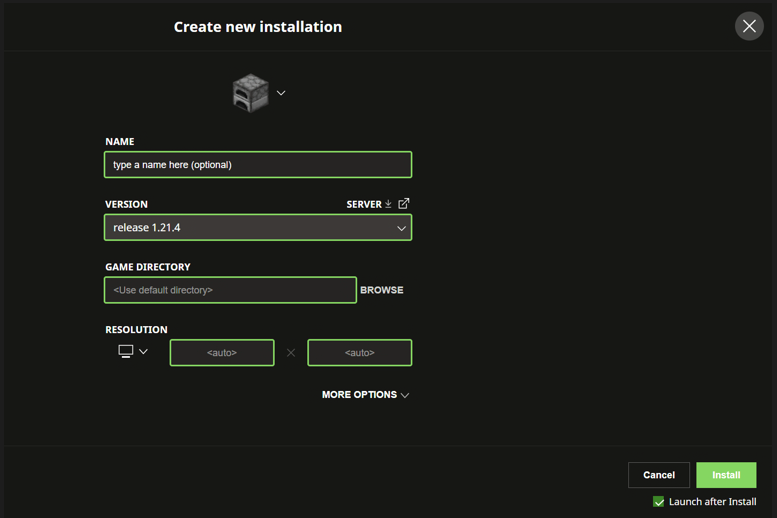The height and width of the screenshot is (518, 777).
Task: Expand the MORE OPTIONS section
Action: pyautogui.click(x=359, y=395)
